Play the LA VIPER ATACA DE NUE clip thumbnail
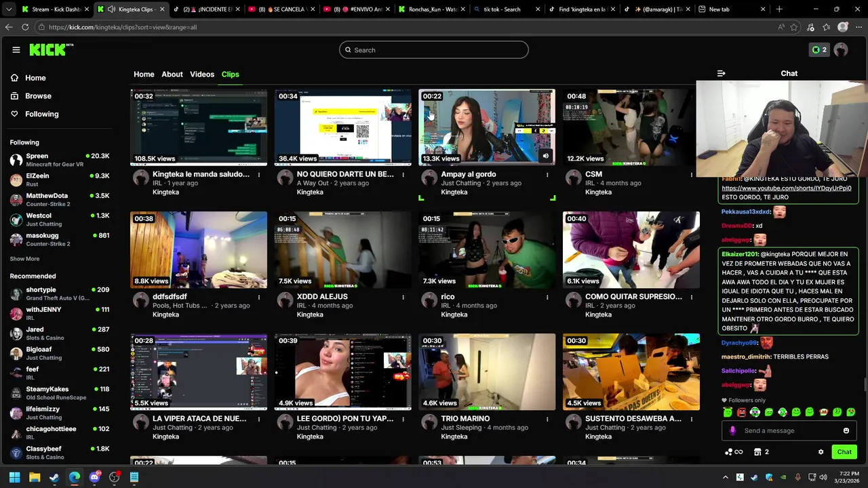 coord(199,371)
